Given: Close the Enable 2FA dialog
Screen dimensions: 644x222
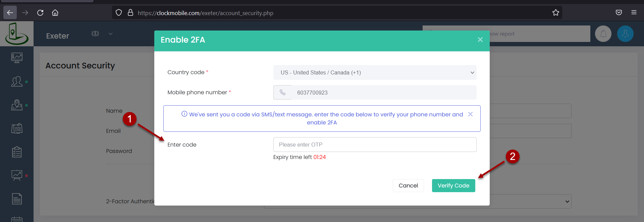Looking at the screenshot, I should coord(480,40).
